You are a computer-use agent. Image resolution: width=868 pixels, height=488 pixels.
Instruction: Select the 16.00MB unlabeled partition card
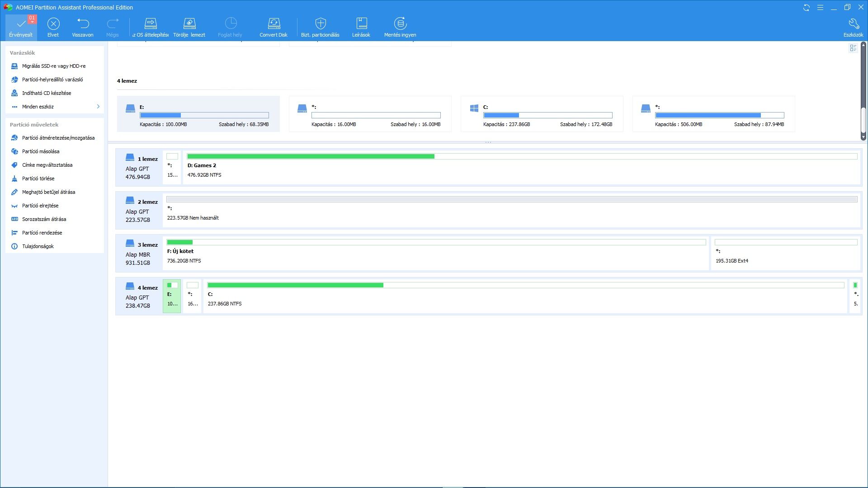[x=370, y=114]
